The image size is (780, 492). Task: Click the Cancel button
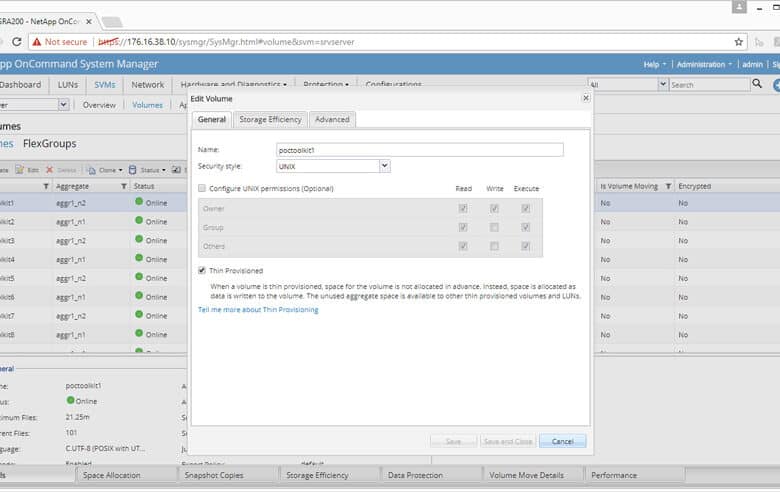click(562, 441)
